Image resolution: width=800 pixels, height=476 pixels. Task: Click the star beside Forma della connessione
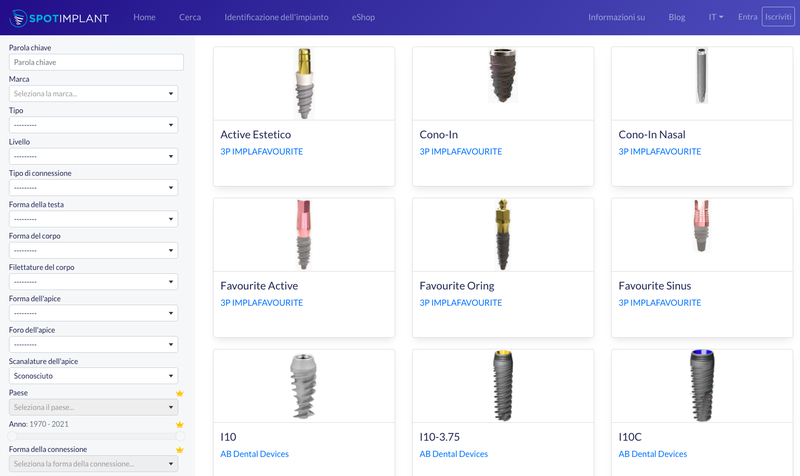(x=180, y=450)
